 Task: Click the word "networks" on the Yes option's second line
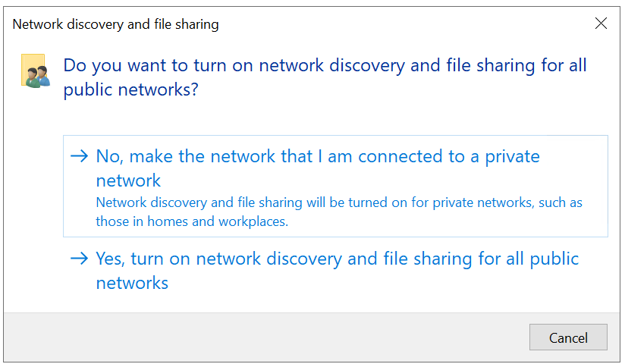coord(132,284)
